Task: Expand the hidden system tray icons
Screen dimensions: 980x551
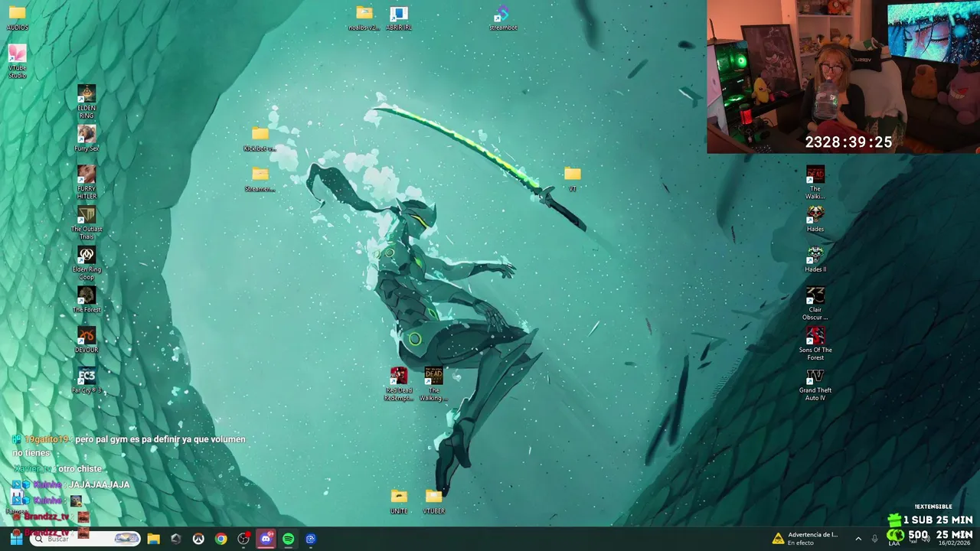Action: pyautogui.click(x=857, y=539)
